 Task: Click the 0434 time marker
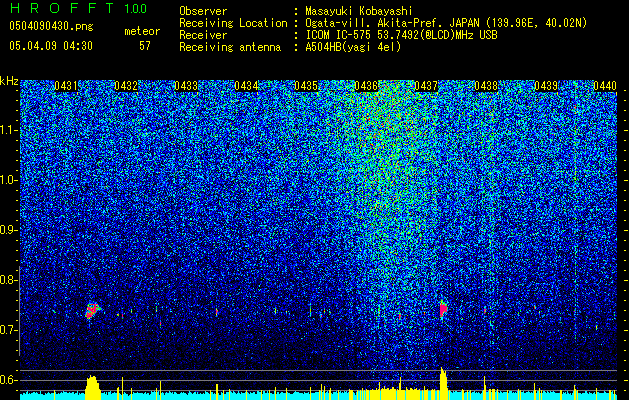(246, 86)
